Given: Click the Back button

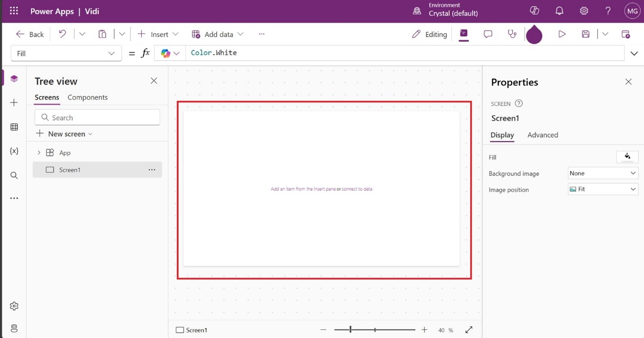Looking at the screenshot, I should [x=30, y=34].
